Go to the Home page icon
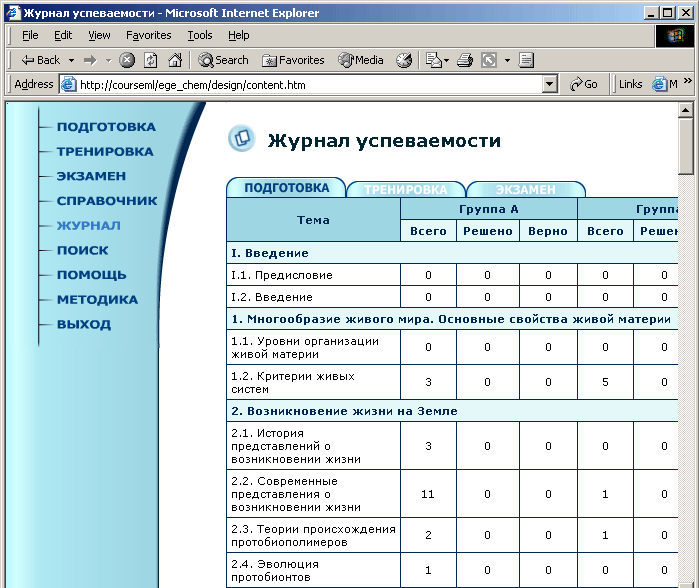The image size is (699, 588). point(175,60)
